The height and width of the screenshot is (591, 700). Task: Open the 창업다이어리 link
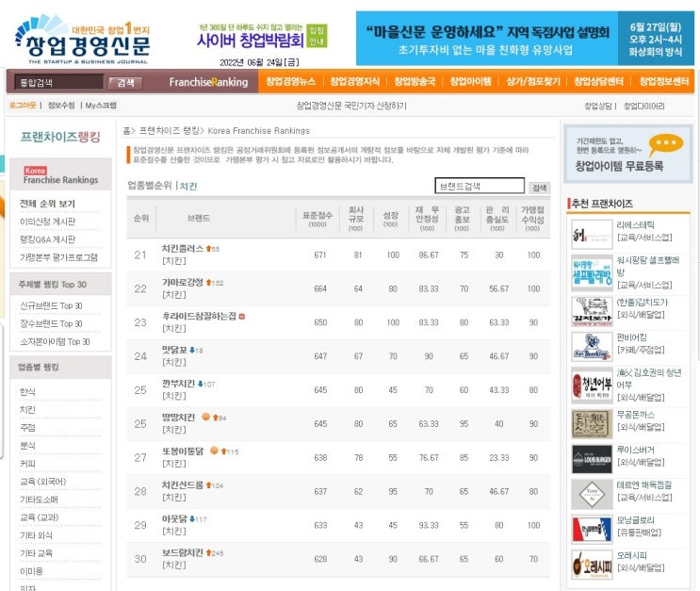643,106
